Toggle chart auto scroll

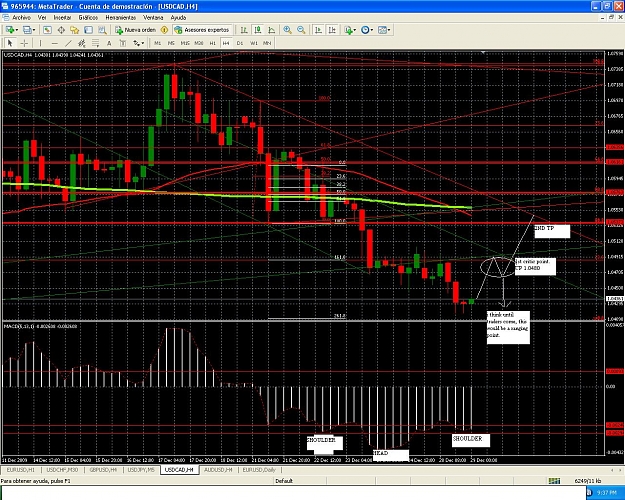point(318,30)
